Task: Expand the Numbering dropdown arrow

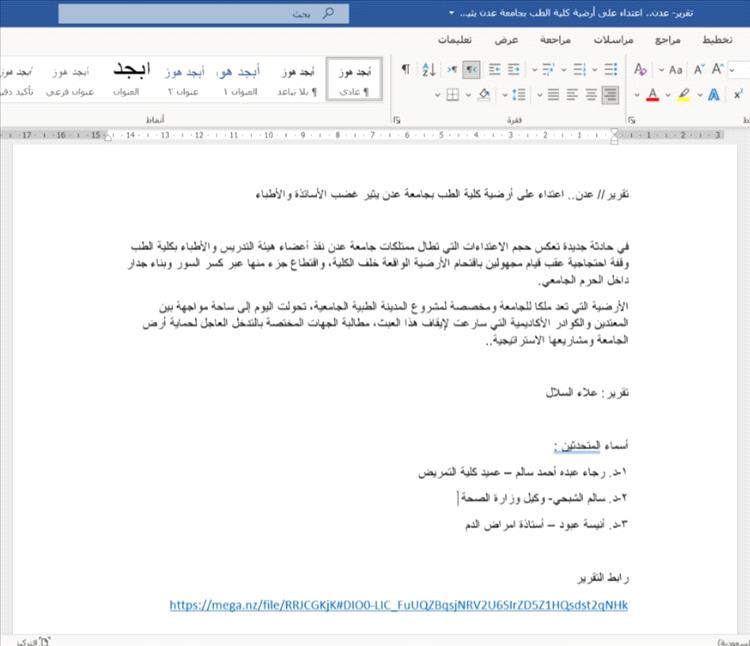Action: pos(564,70)
